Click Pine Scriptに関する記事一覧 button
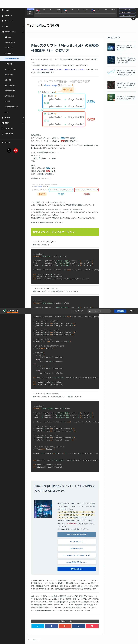 (x=76, y=535)
